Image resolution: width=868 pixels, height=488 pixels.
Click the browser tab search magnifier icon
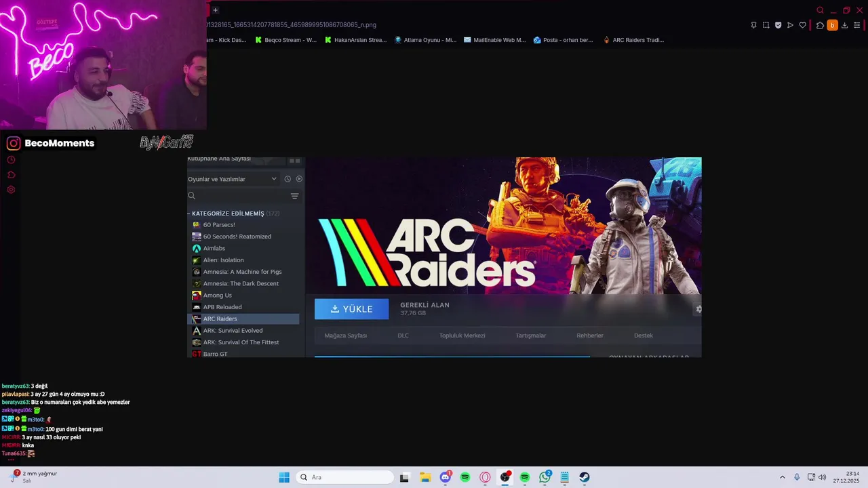click(820, 10)
